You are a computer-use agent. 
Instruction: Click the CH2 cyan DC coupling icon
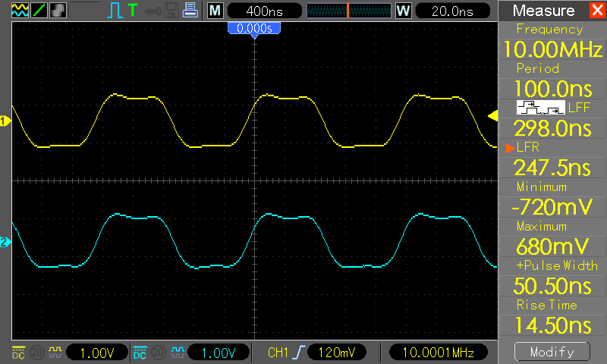(x=140, y=353)
